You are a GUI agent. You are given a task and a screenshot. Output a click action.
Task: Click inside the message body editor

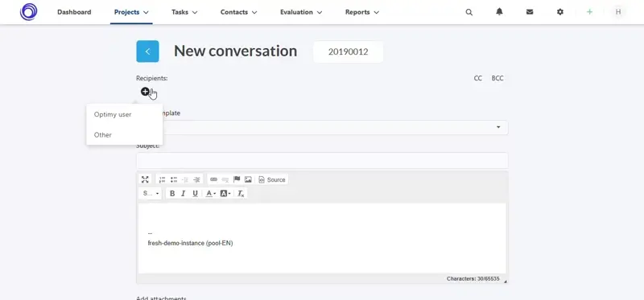coord(322,238)
